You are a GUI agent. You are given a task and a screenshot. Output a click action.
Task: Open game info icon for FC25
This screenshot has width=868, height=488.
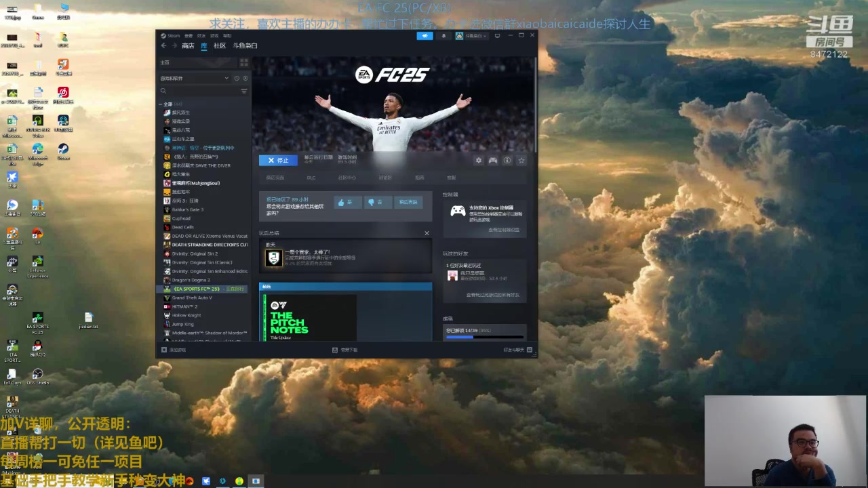pos(507,161)
